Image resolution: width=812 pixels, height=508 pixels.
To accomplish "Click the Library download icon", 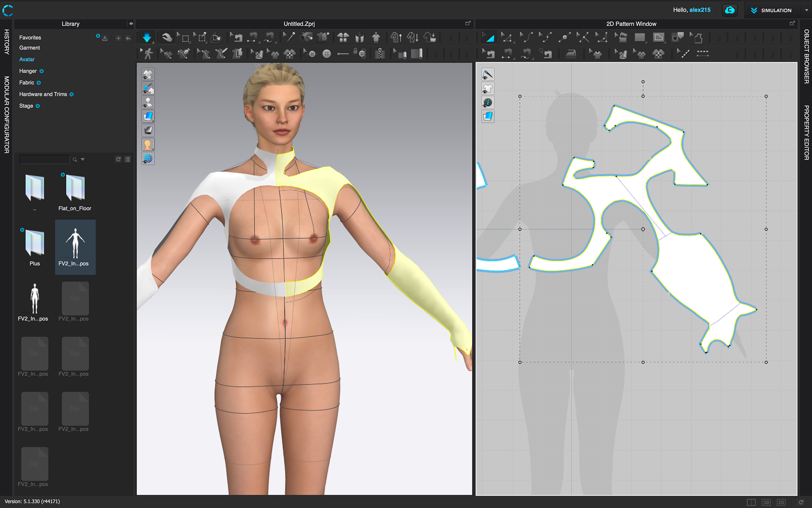I will 104,39.
